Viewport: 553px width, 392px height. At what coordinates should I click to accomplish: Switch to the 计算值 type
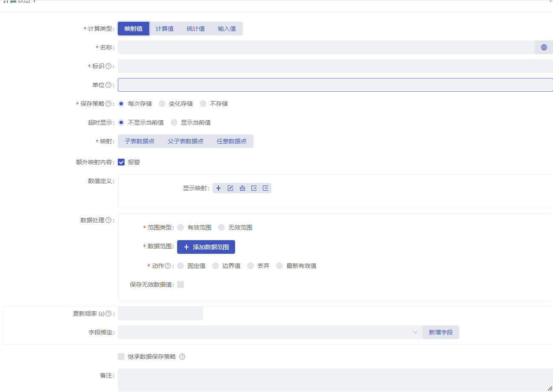(165, 29)
